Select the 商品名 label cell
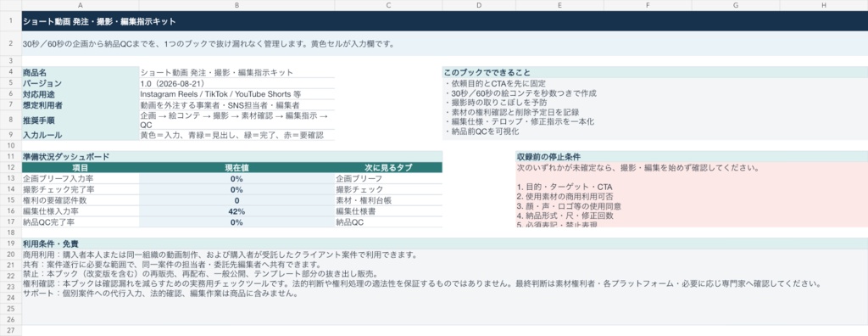The image size is (868, 336). 81,72
